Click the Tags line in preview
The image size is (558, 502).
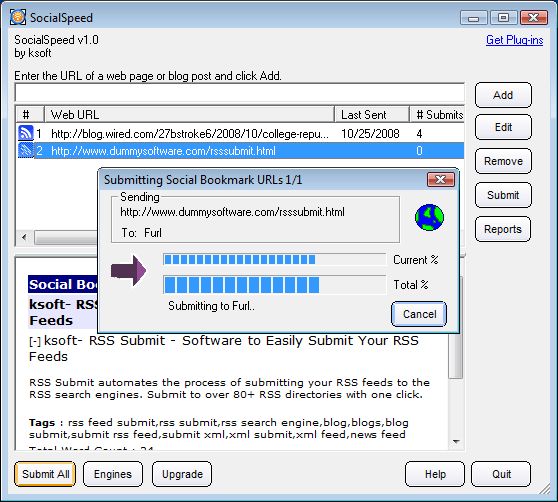(x=219, y=428)
